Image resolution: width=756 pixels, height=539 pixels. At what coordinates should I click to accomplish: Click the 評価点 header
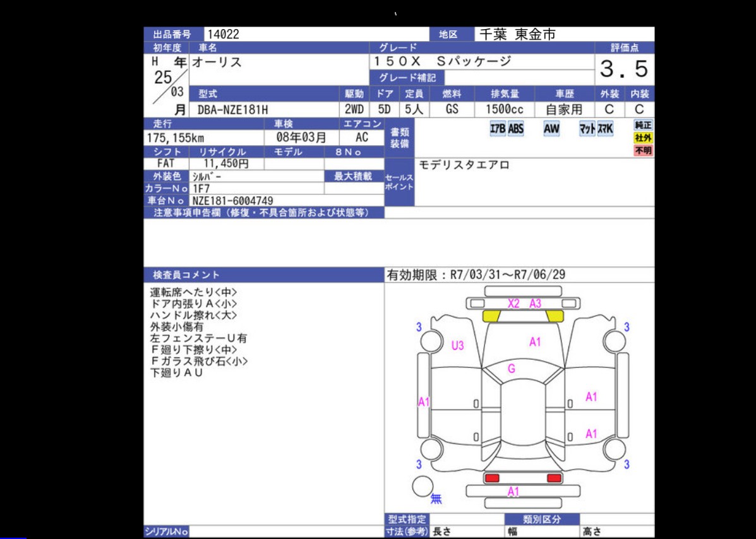(x=625, y=48)
